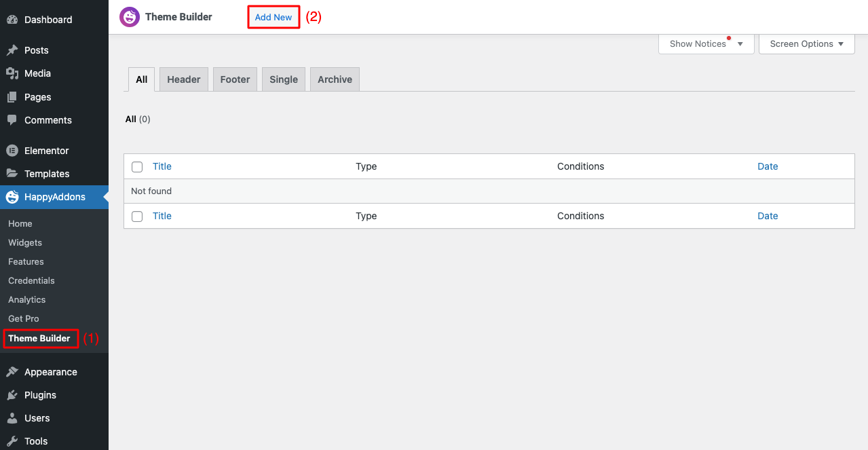Screen dimensions: 868x450
Task: Switch to the Header tab
Action: pos(183,79)
